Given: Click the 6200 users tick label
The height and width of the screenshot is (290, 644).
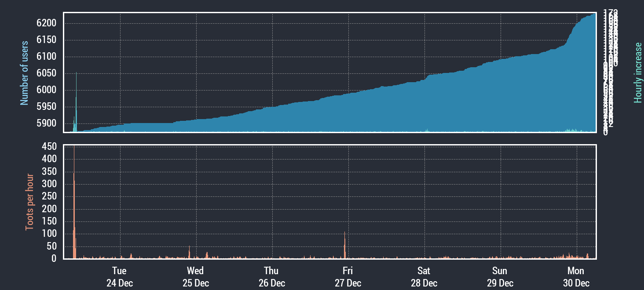Looking at the screenshot, I should (x=47, y=23).
